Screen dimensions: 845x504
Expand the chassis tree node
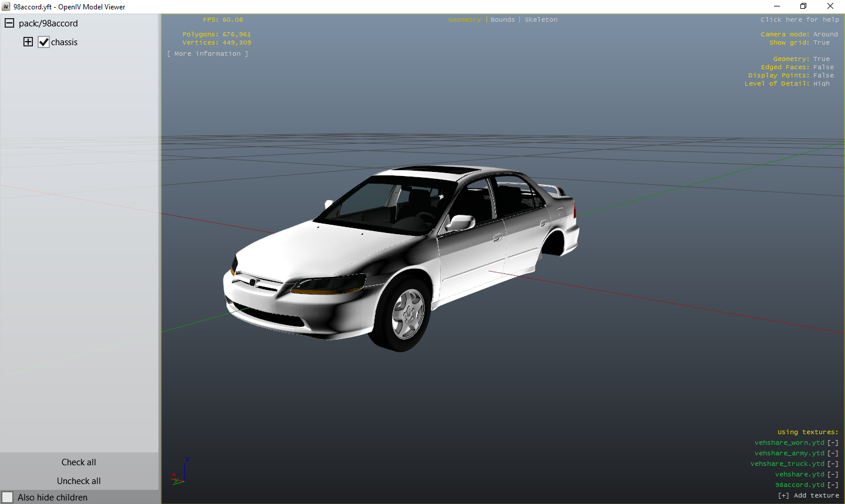click(x=28, y=42)
